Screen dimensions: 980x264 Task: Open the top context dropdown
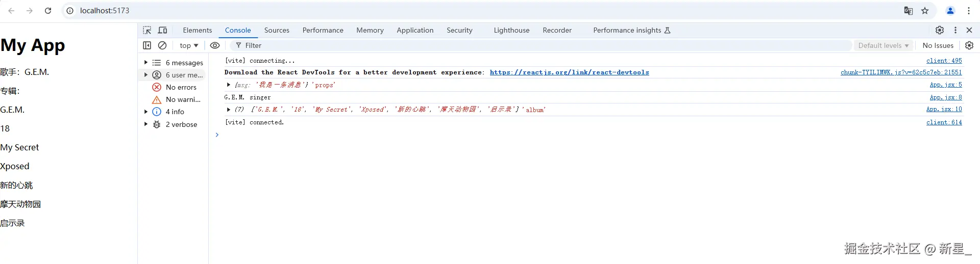click(189, 45)
